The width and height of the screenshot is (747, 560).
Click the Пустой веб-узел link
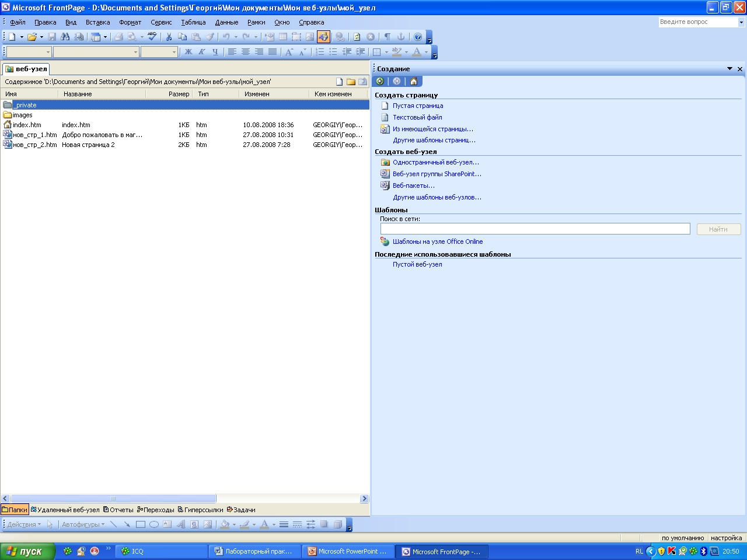pyautogui.click(x=417, y=264)
